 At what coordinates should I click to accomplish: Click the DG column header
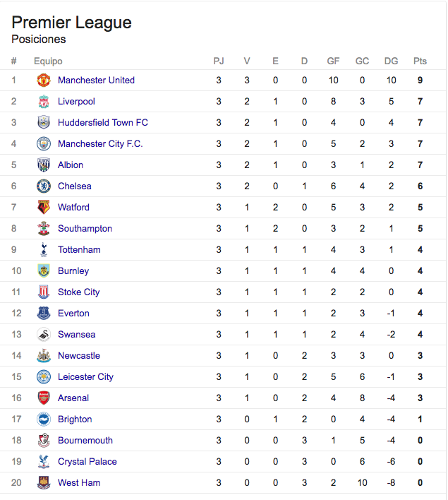pos(391,61)
